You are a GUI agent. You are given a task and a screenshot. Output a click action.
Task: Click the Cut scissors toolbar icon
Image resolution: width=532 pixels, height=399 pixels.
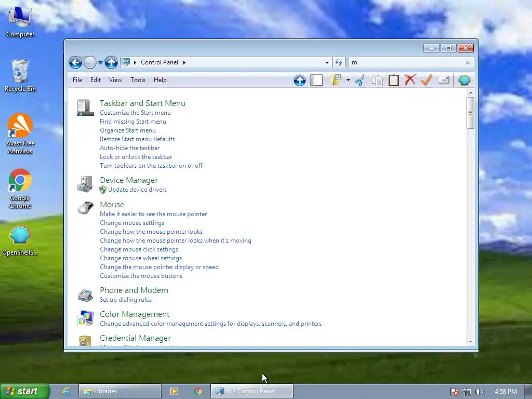coord(361,81)
